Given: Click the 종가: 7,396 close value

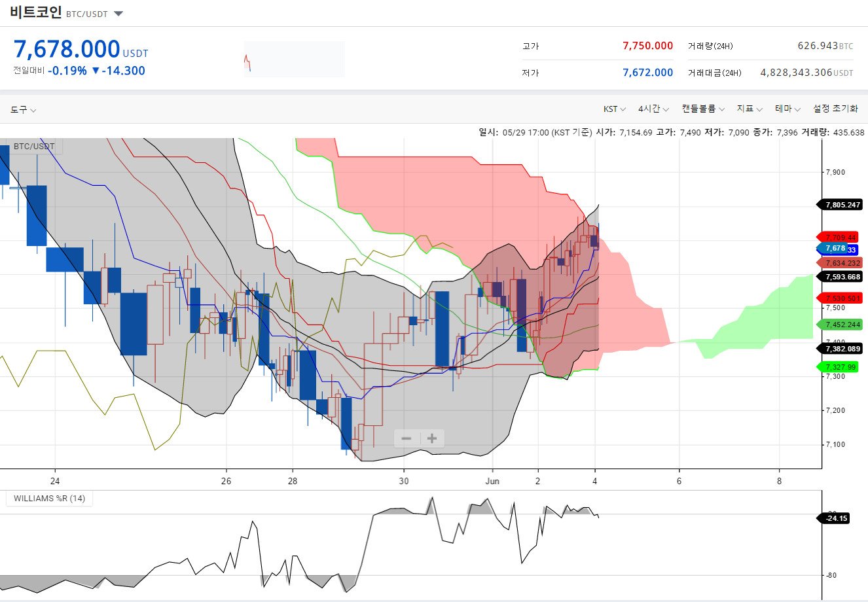Looking at the screenshot, I should coord(776,132).
